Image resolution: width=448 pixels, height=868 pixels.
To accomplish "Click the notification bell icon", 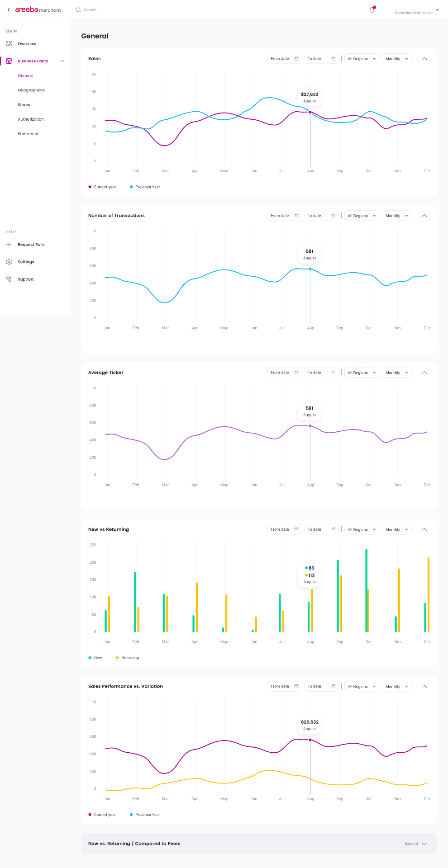I will coord(372,10).
